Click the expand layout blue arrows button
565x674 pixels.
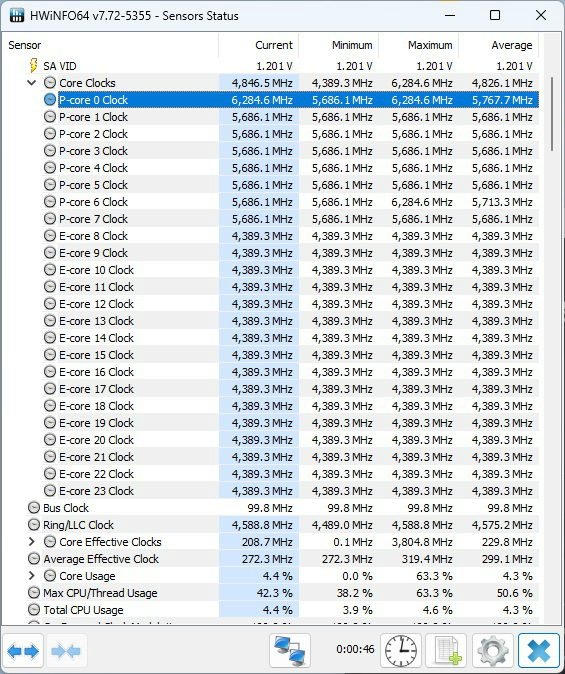23,651
